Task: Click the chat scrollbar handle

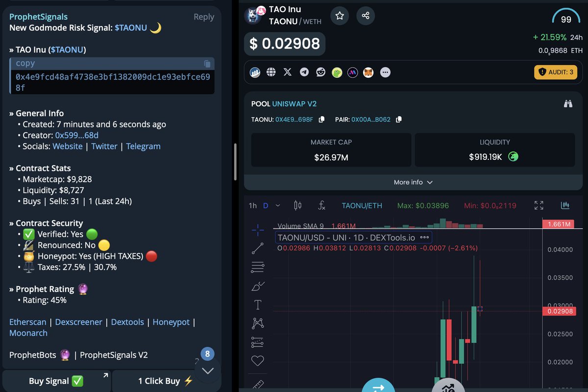Action: pos(236,163)
